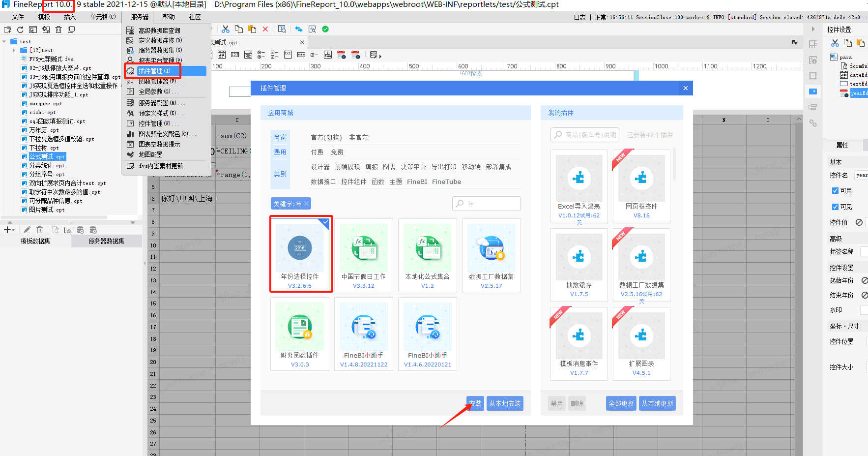Click the database play icon in dataset toolbar
This screenshot has height=456, width=868.
(x=81, y=230)
